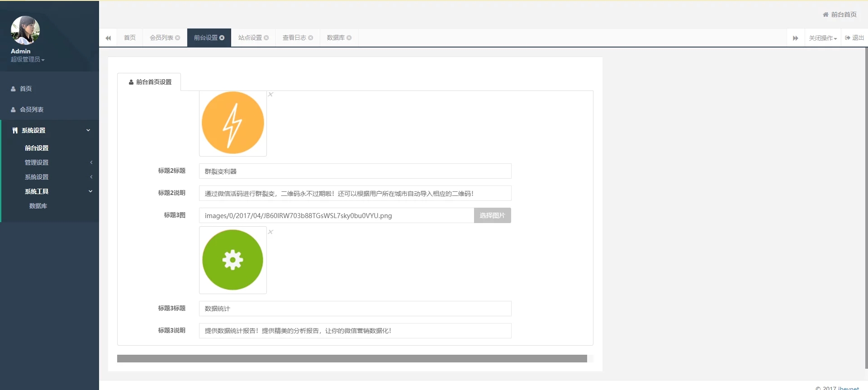The height and width of the screenshot is (390, 868).
Task: Remove the orange lightning image thumbnail
Action: [x=270, y=95]
